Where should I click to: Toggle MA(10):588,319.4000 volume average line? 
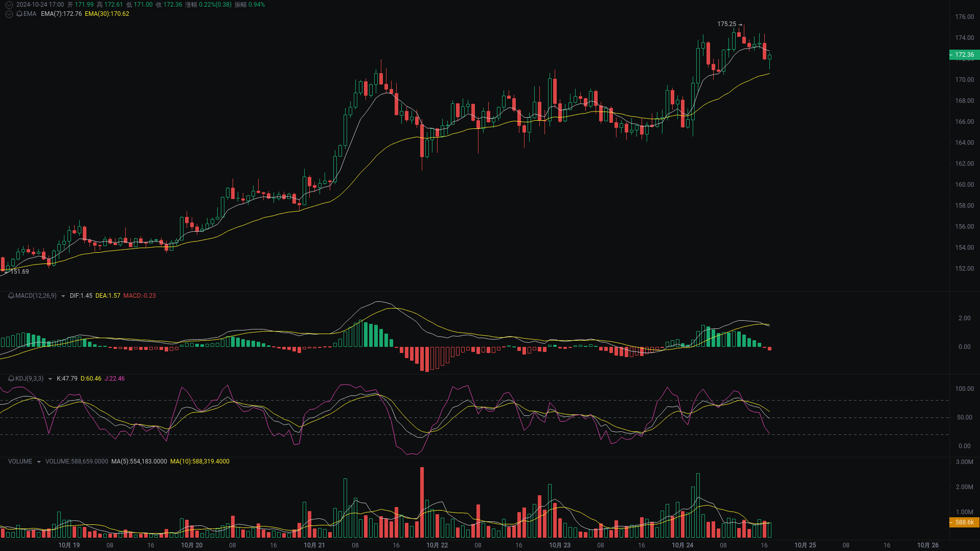[x=200, y=461]
